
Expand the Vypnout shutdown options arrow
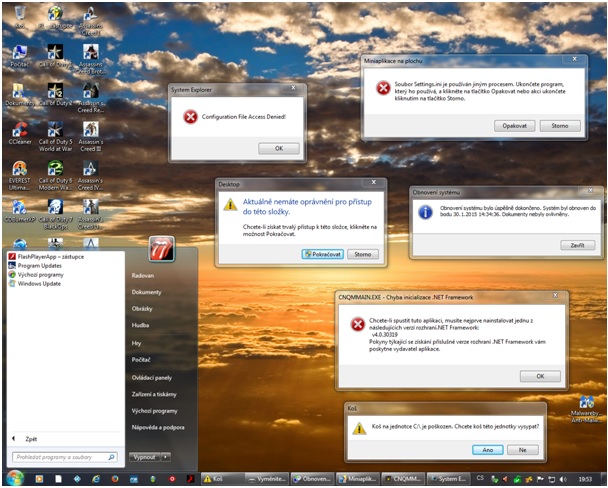click(x=165, y=457)
